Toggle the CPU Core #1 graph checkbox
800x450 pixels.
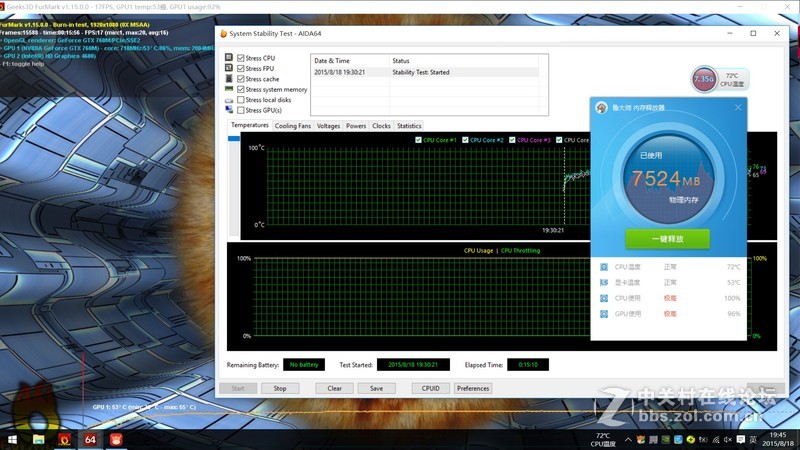418,140
